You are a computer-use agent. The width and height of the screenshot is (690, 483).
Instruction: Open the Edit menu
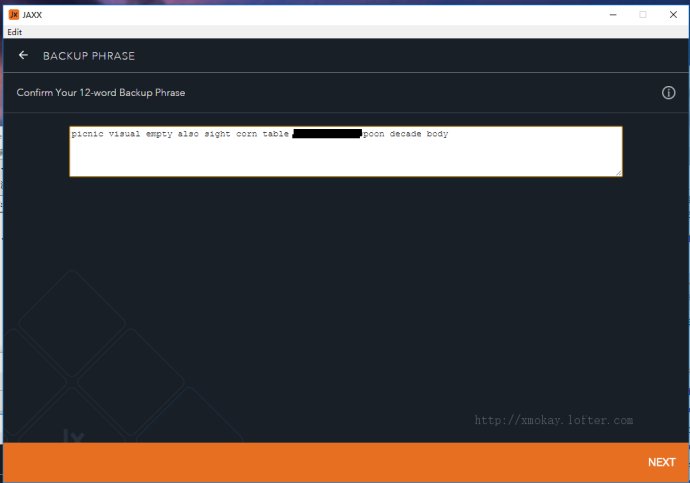tap(15, 32)
